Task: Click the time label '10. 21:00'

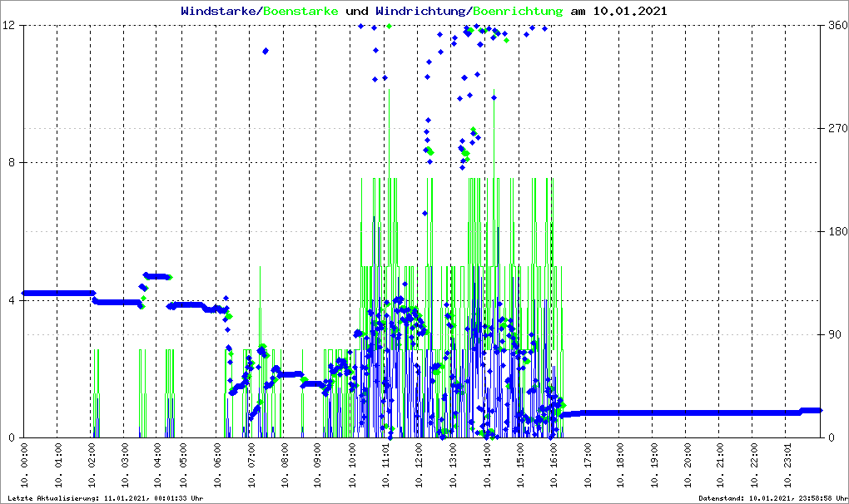Action: pyautogui.click(x=720, y=466)
